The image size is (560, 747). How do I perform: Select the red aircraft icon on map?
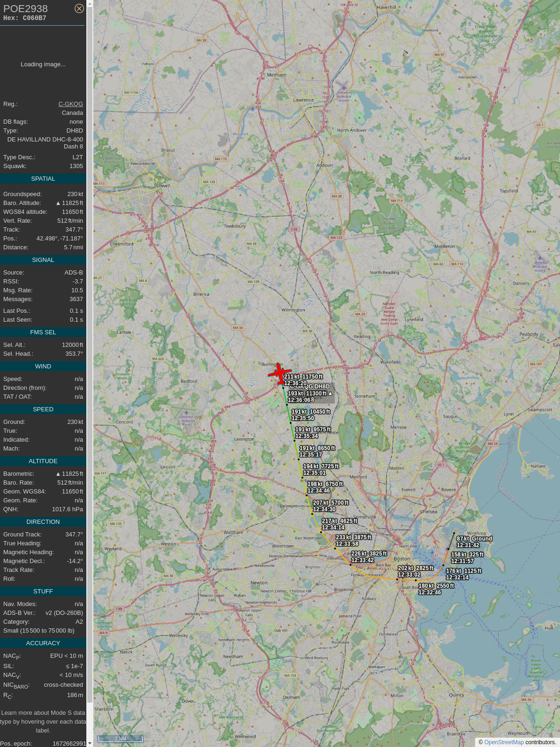[x=280, y=373]
